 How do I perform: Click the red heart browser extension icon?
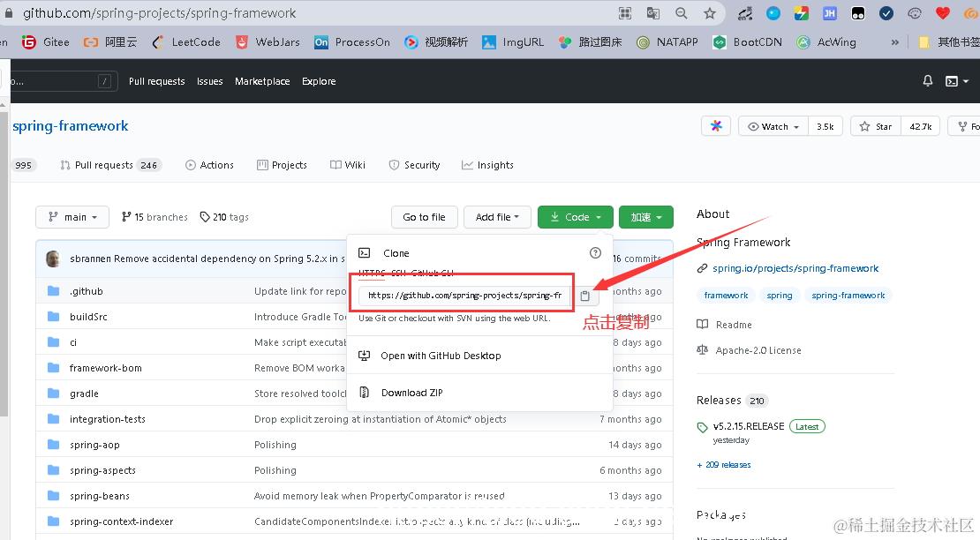click(x=943, y=13)
